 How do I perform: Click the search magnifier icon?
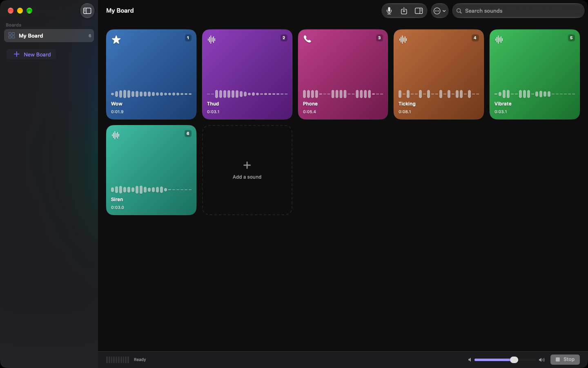[x=459, y=11]
